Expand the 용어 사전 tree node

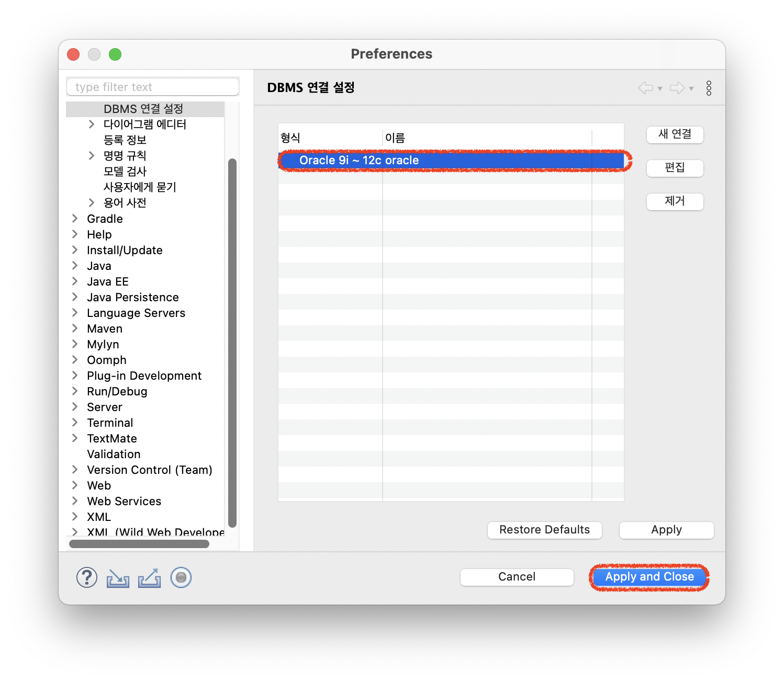click(92, 202)
